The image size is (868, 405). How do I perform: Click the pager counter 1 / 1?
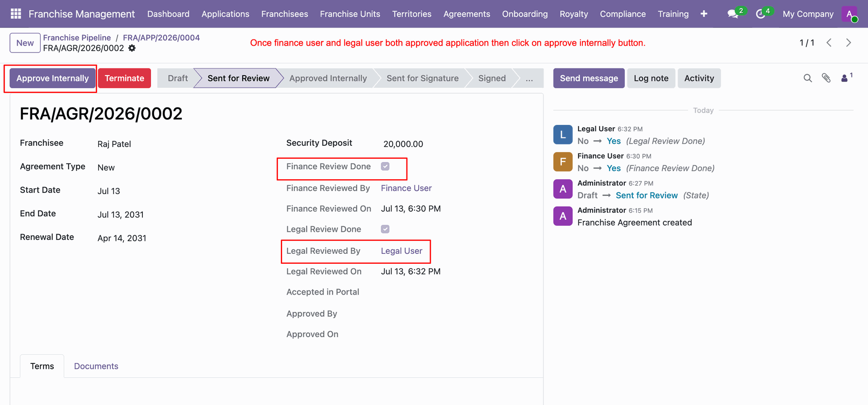tap(807, 43)
